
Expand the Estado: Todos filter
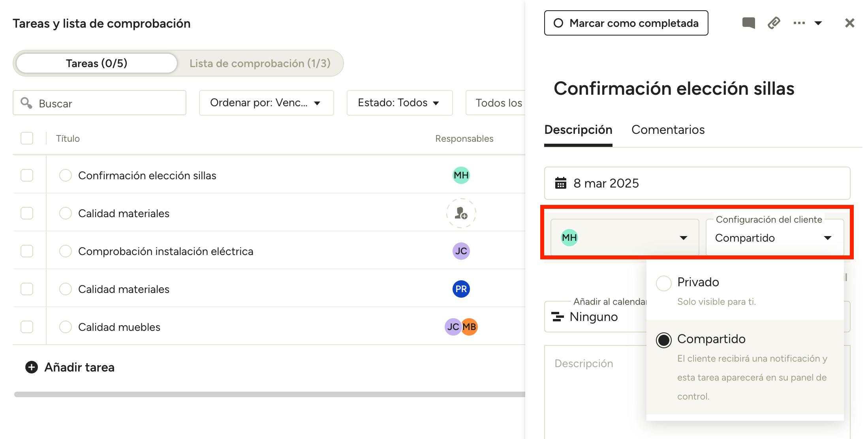399,103
